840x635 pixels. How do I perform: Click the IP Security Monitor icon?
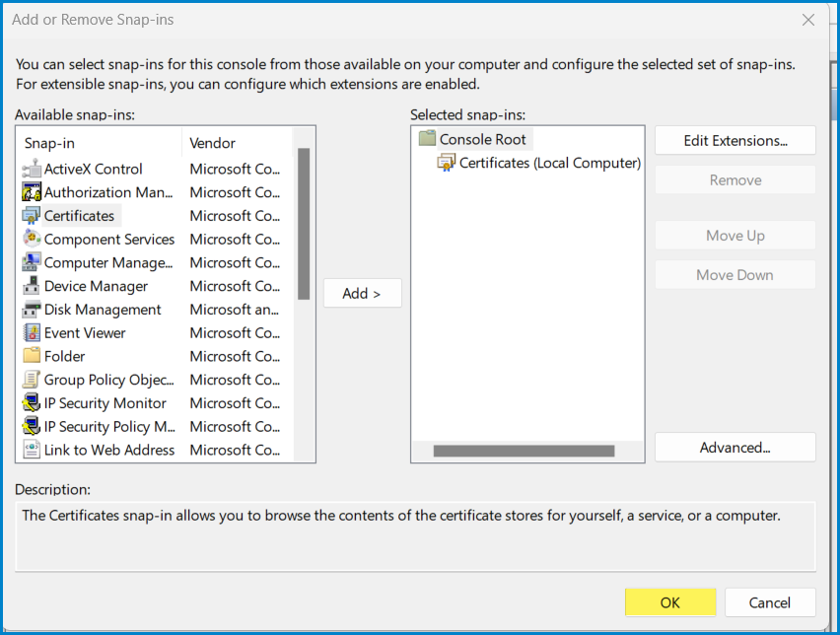point(32,403)
